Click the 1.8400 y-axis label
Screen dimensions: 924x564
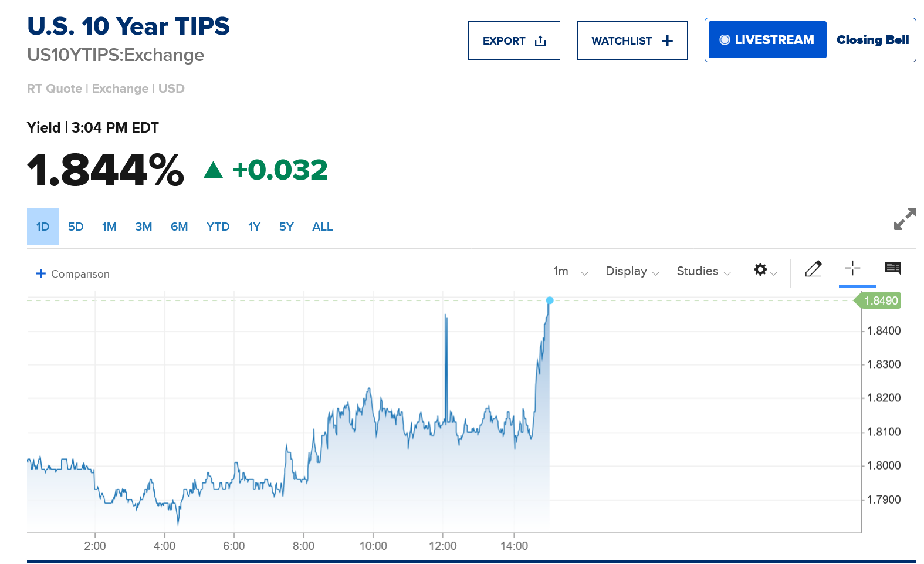tap(884, 331)
